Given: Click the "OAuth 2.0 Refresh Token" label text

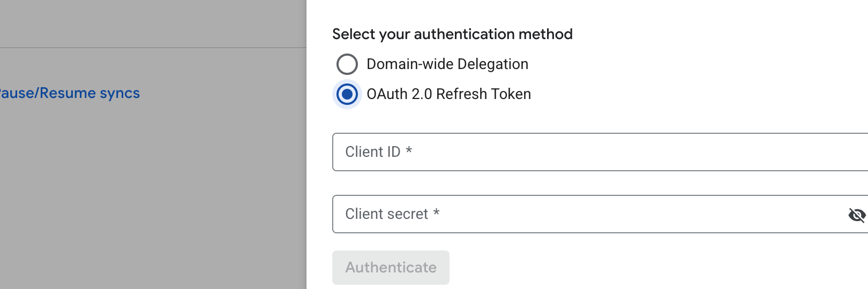Looking at the screenshot, I should click(x=448, y=94).
